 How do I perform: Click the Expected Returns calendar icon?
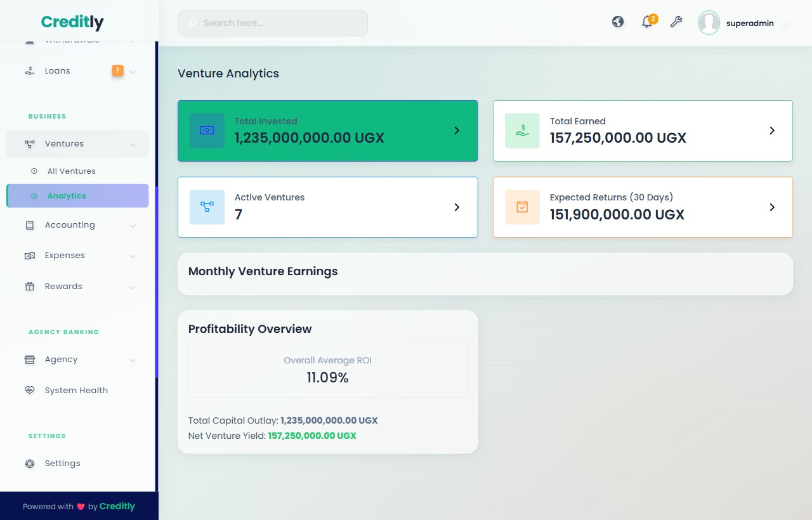point(522,207)
